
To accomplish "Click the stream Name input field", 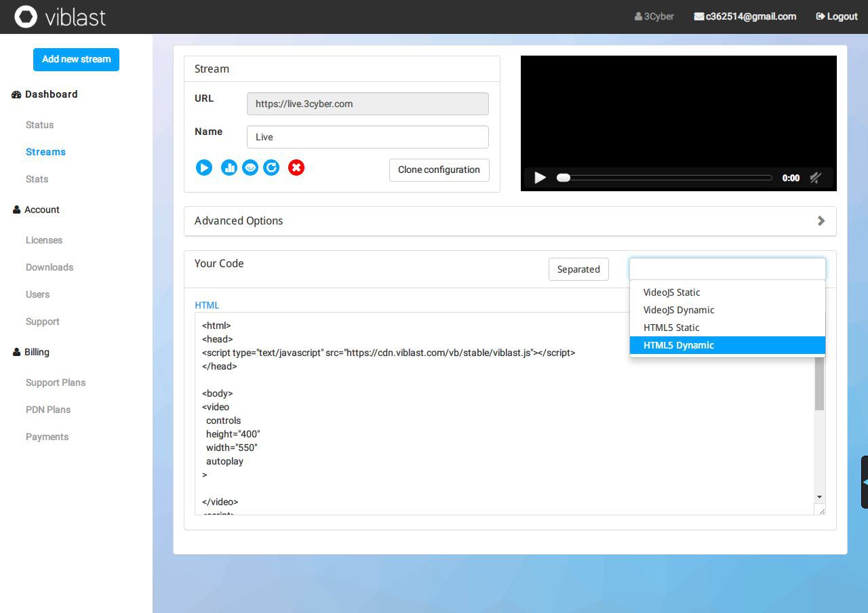I will coord(367,137).
